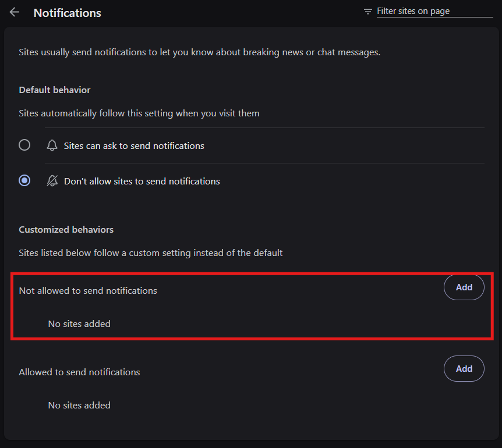This screenshot has height=448, width=502.
Task: Click the 'Customized behaviors' heading
Action: click(66, 230)
